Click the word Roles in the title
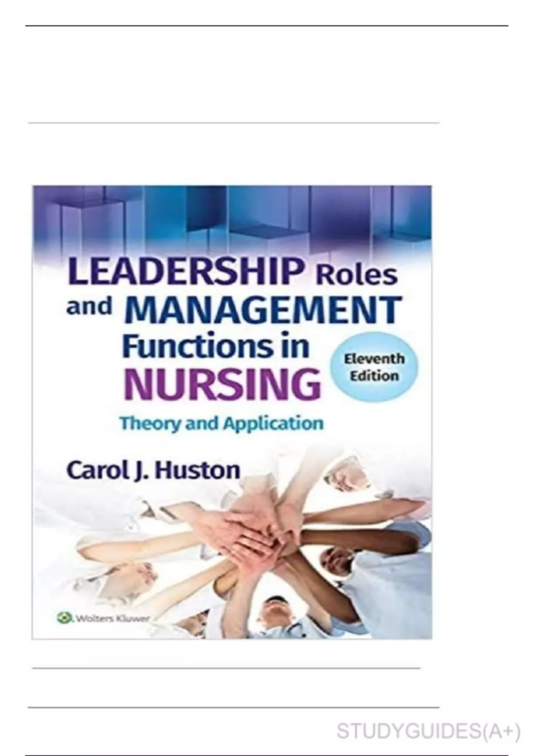Screen dimensions: 534x756 356,274
